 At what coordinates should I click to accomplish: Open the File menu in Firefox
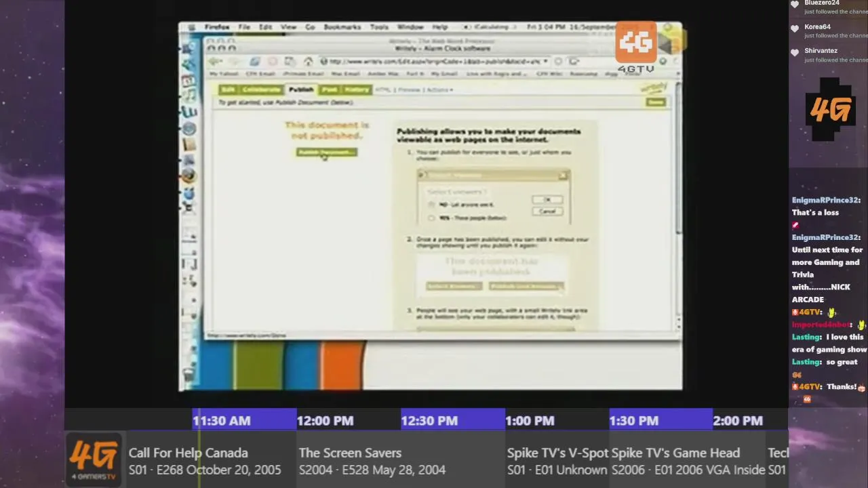pyautogui.click(x=244, y=27)
